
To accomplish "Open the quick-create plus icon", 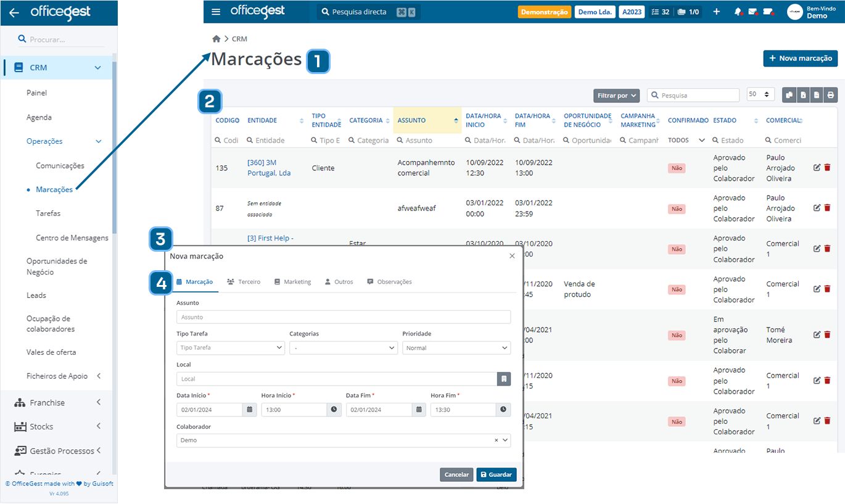I will (x=716, y=11).
